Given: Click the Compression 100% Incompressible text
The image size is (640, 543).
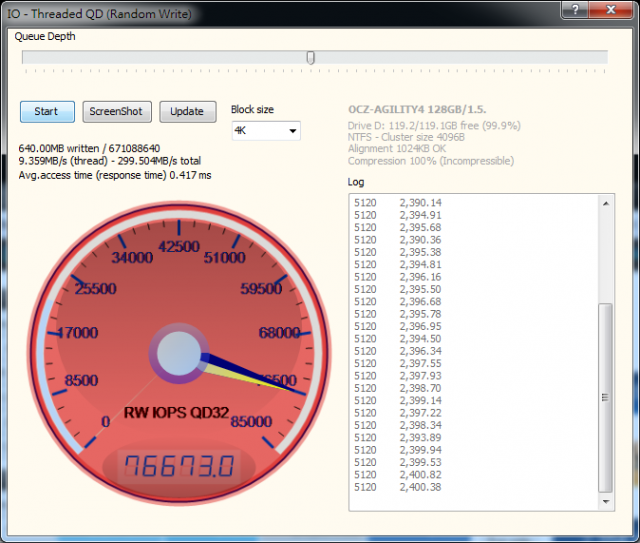Looking at the screenshot, I should 431,161.
